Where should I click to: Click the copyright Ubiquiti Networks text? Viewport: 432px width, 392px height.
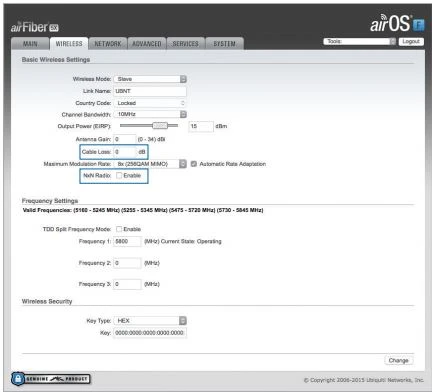point(364,380)
